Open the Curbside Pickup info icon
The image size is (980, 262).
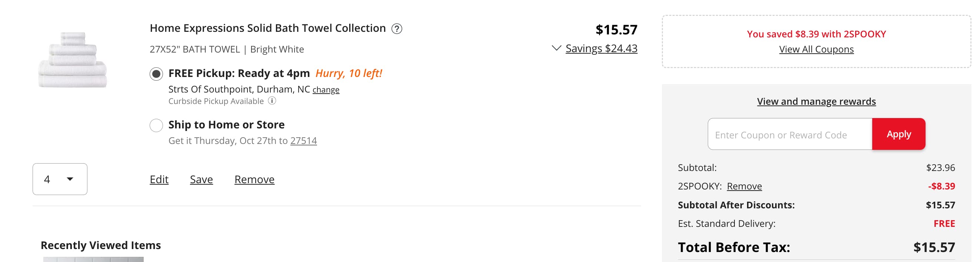(272, 101)
